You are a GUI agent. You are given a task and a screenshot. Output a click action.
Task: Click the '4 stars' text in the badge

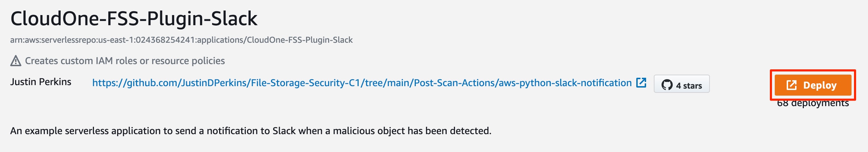click(689, 85)
